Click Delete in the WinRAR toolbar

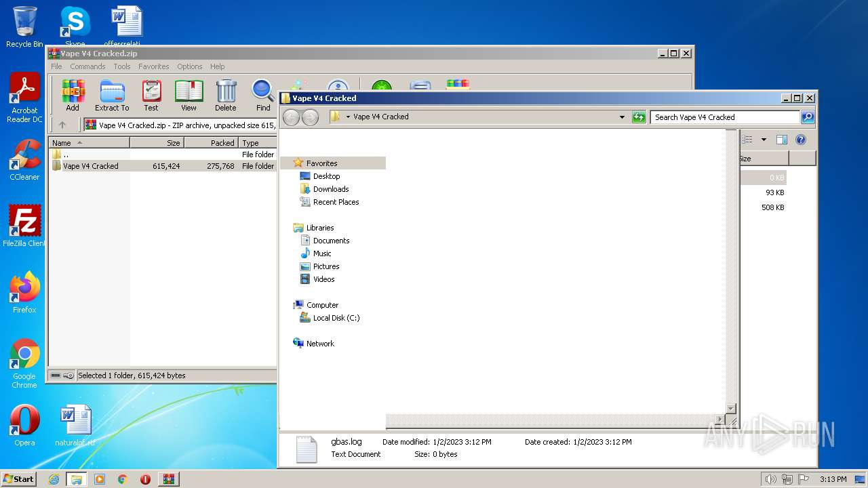coord(226,95)
